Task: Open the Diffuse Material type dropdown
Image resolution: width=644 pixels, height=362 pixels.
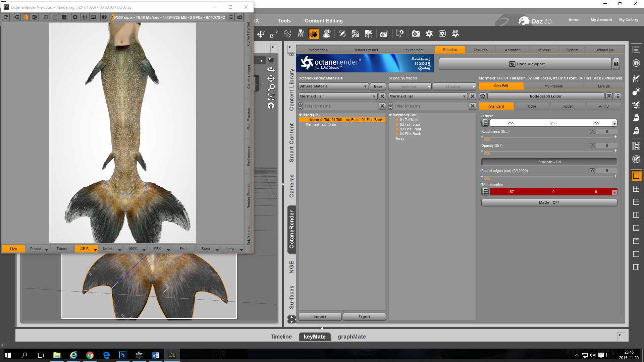Action: point(365,86)
